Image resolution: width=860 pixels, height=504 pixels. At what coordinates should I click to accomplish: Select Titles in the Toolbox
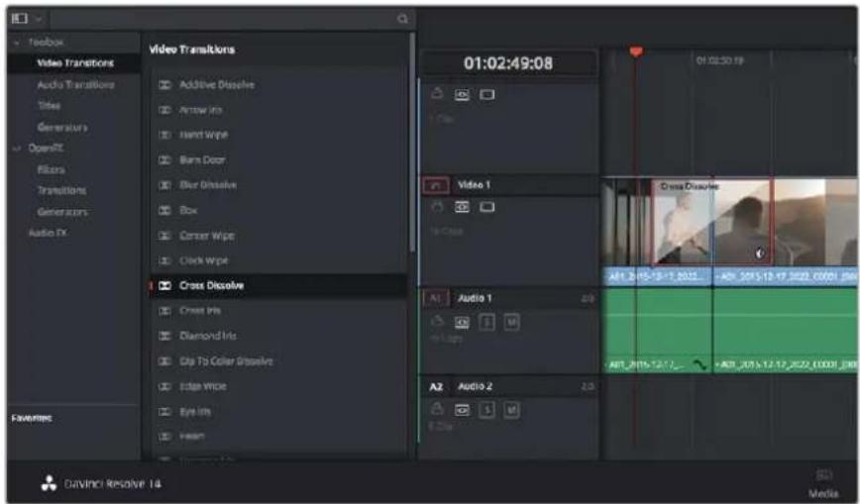coord(49,105)
